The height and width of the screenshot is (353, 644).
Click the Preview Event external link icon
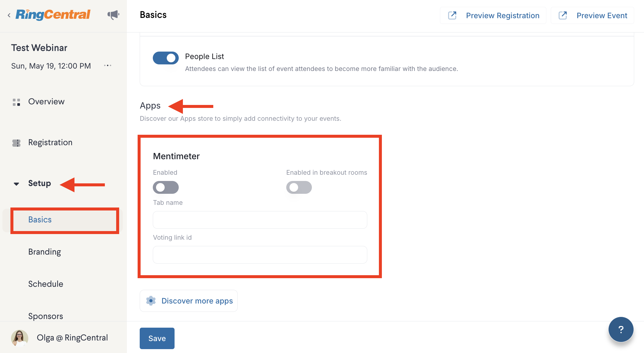click(563, 16)
